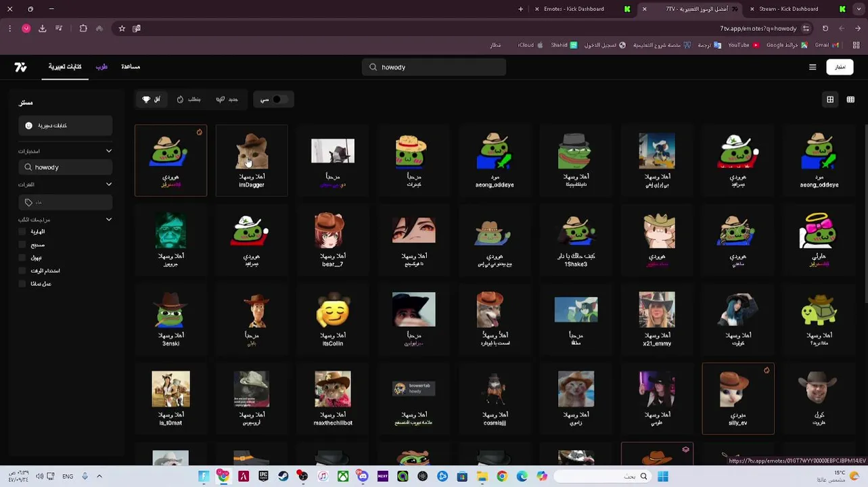Open the YouTube bookmark
868x487 pixels.
743,45
